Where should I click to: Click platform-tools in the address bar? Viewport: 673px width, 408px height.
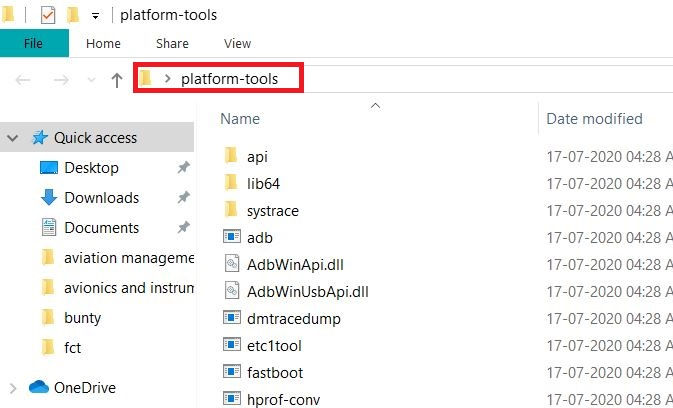(x=229, y=79)
